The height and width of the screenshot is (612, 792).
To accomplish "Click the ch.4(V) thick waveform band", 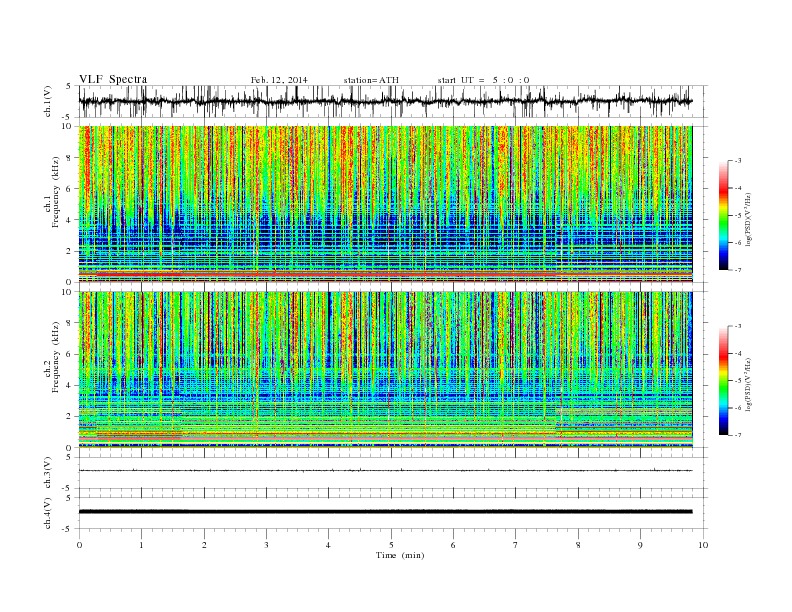I will click(x=385, y=512).
